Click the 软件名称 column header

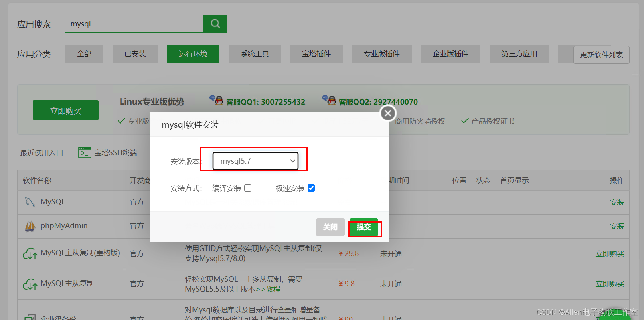pyautogui.click(x=37, y=180)
